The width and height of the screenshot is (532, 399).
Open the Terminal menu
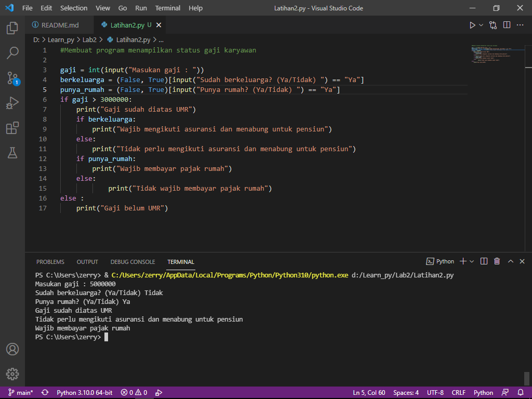[167, 8]
